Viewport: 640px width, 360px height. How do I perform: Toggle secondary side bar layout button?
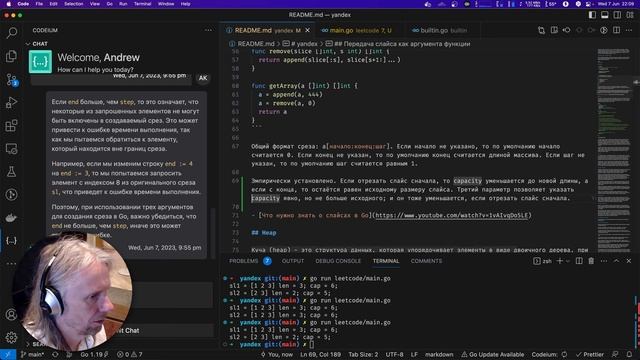point(617,15)
